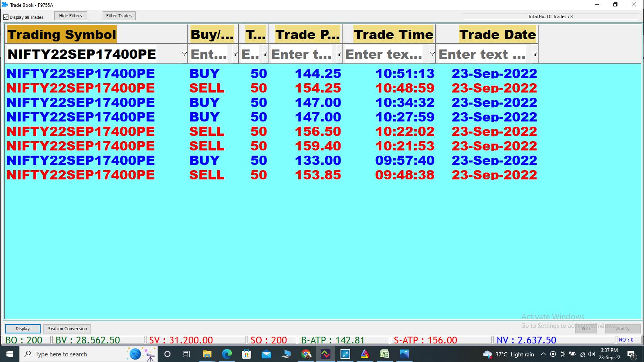Click the BV : 28,562.50 status value
The height and width of the screenshot is (362, 644).
coord(98,340)
